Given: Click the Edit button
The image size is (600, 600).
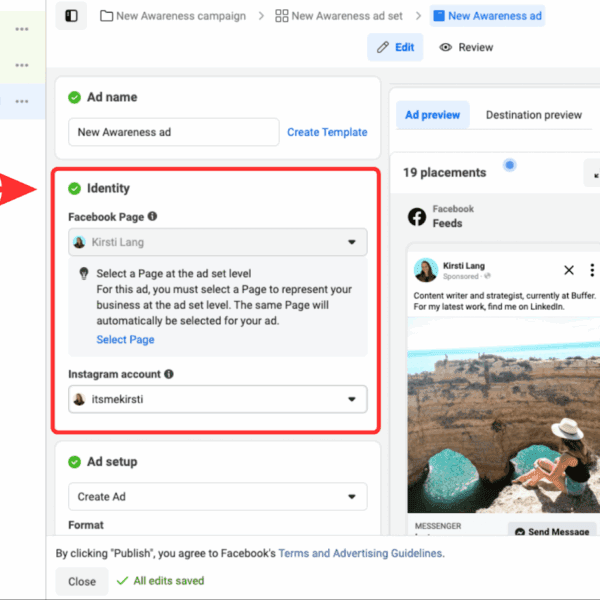Looking at the screenshot, I should (x=395, y=47).
